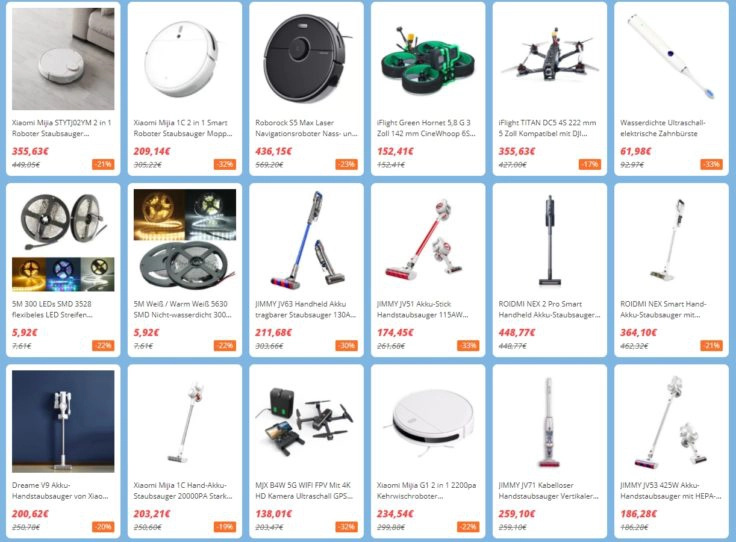736x542 pixels.
Task: Click the Xiaomi Mijia STYTJ02YM product title
Action: pyautogui.click(x=61, y=128)
